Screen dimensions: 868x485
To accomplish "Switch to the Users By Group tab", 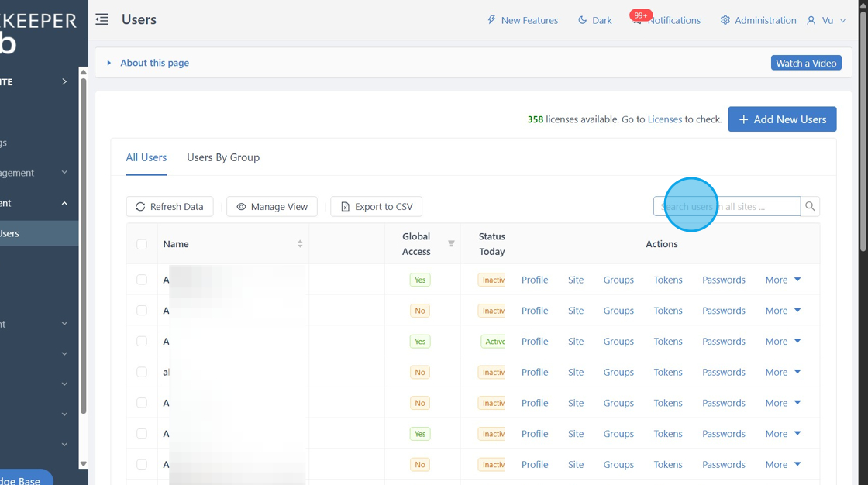I will pyautogui.click(x=223, y=157).
